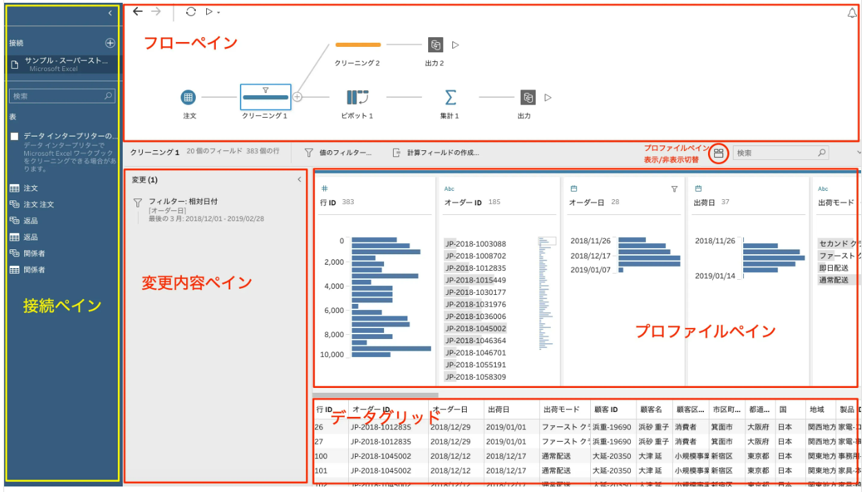The width and height of the screenshot is (868, 492).
Task: Collapse the connections pane with the top chevron
Action: (110, 12)
